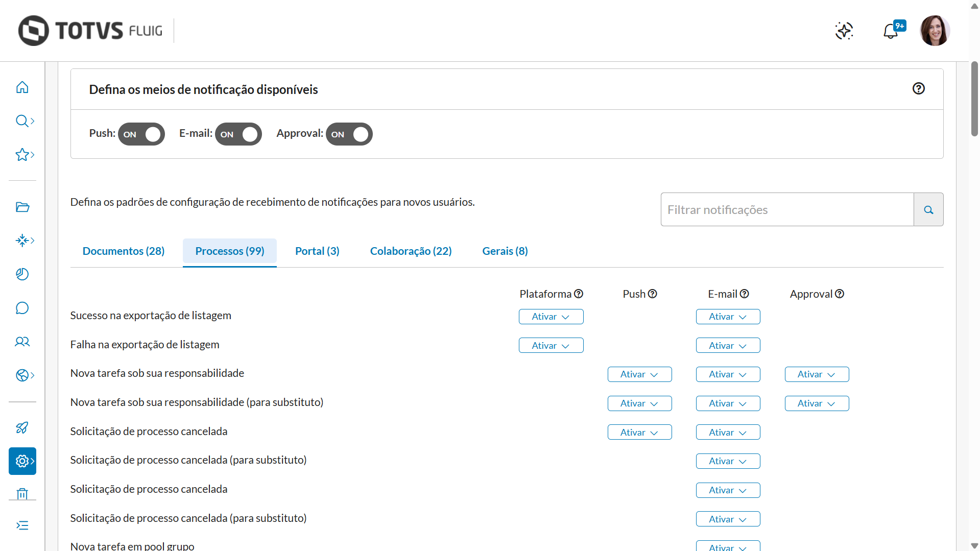Disable the E-mail notification toggle
The width and height of the screenshot is (980, 551).
tap(238, 134)
